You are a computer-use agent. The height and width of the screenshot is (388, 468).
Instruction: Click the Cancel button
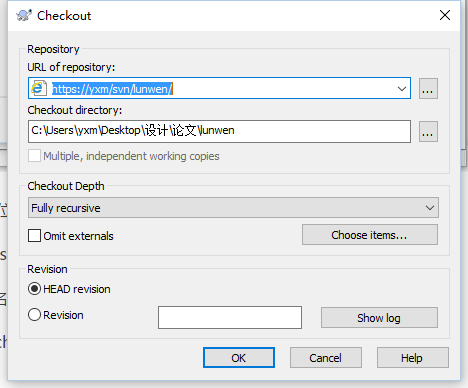pos(326,358)
